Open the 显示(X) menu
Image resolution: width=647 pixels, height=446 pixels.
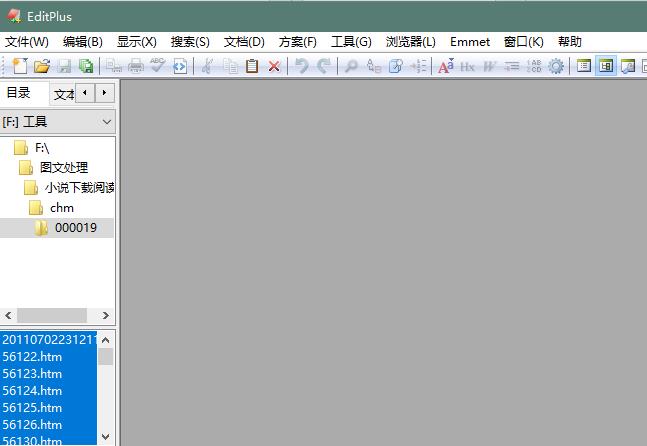[137, 42]
